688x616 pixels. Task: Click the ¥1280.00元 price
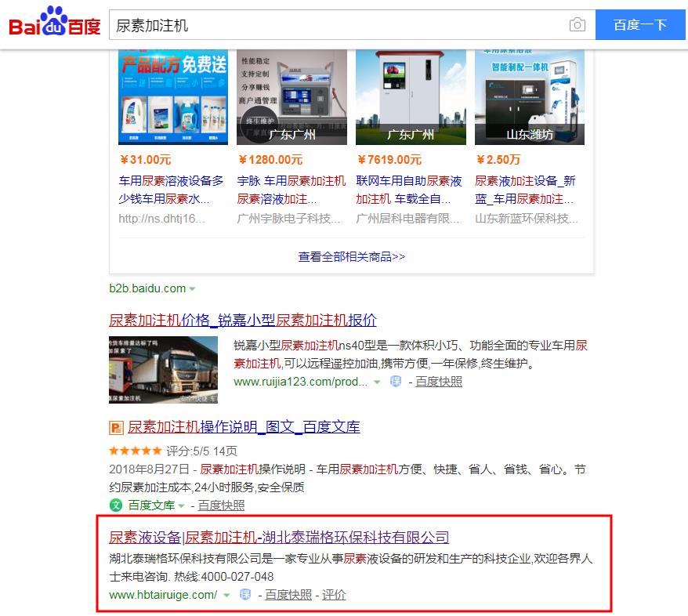pos(270,160)
